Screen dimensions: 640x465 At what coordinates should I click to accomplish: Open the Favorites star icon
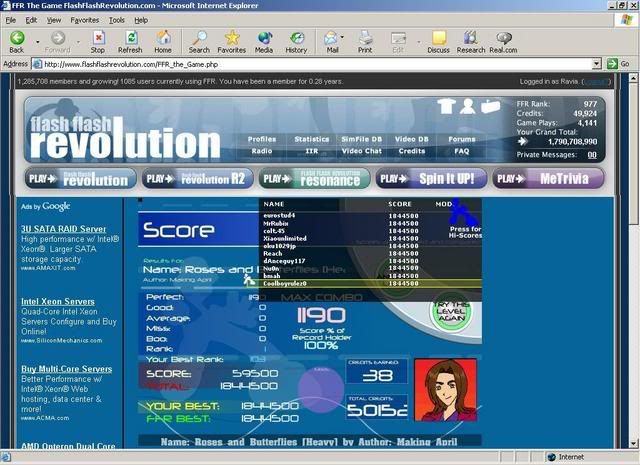point(231,39)
